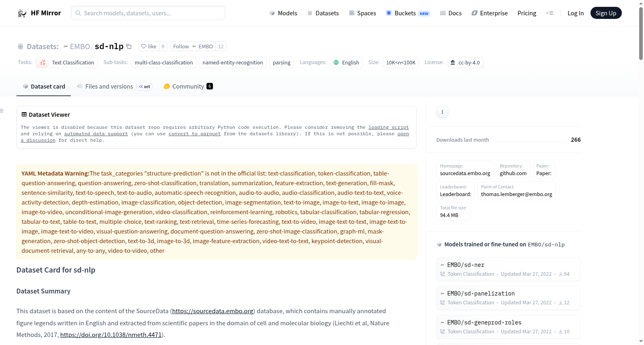644x345 pixels.
Task: Select the English language tag
Action: tap(346, 62)
